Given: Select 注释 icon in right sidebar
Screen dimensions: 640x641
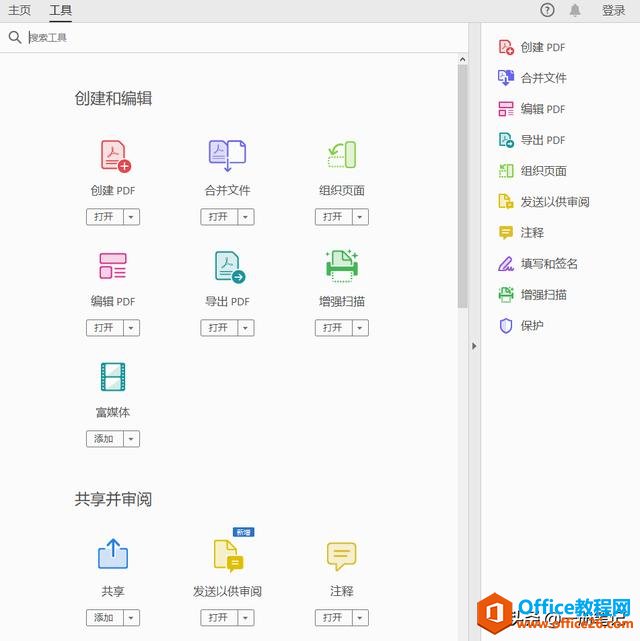Looking at the screenshot, I should tap(506, 233).
